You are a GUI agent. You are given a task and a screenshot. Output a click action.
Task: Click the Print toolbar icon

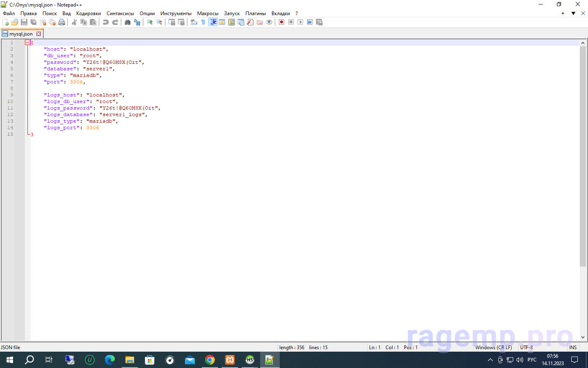tap(62, 22)
